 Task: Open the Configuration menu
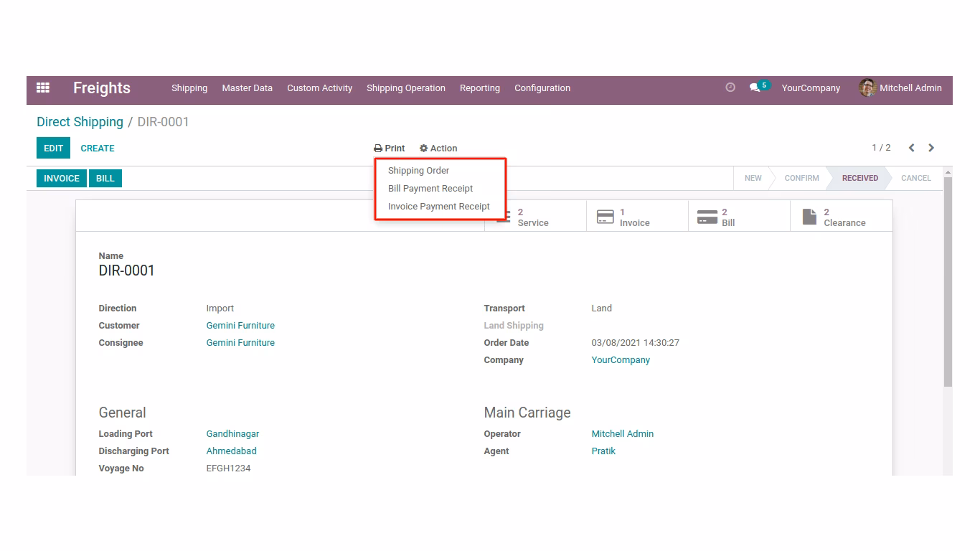542,88
